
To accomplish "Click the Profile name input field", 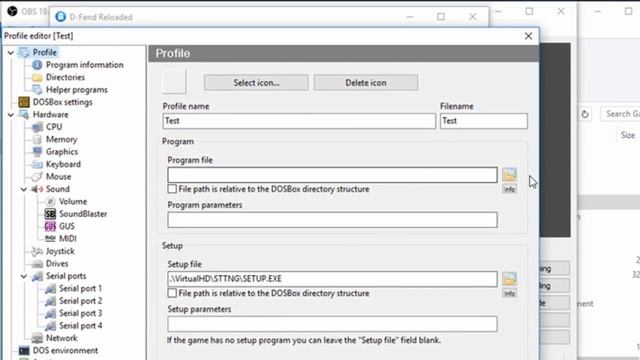I will [299, 121].
